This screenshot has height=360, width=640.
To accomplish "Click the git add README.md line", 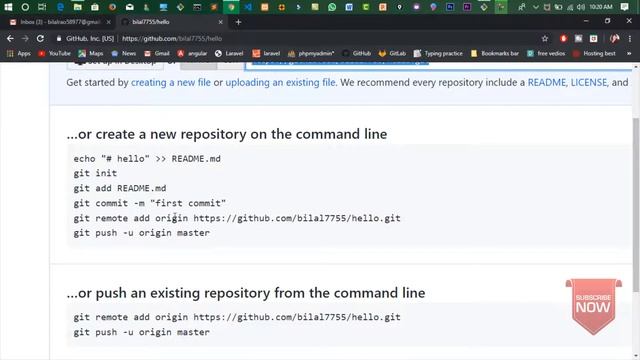I will point(120,188).
